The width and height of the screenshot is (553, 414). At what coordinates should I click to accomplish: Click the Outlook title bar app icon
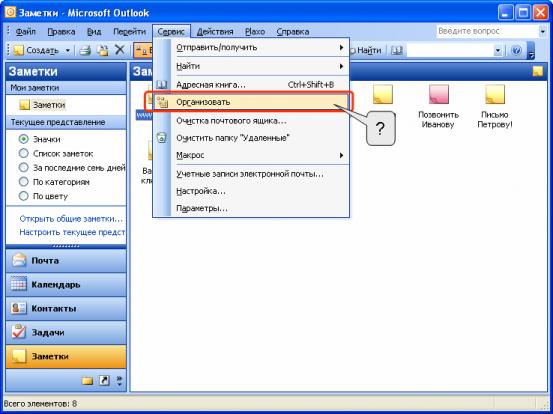(10, 13)
